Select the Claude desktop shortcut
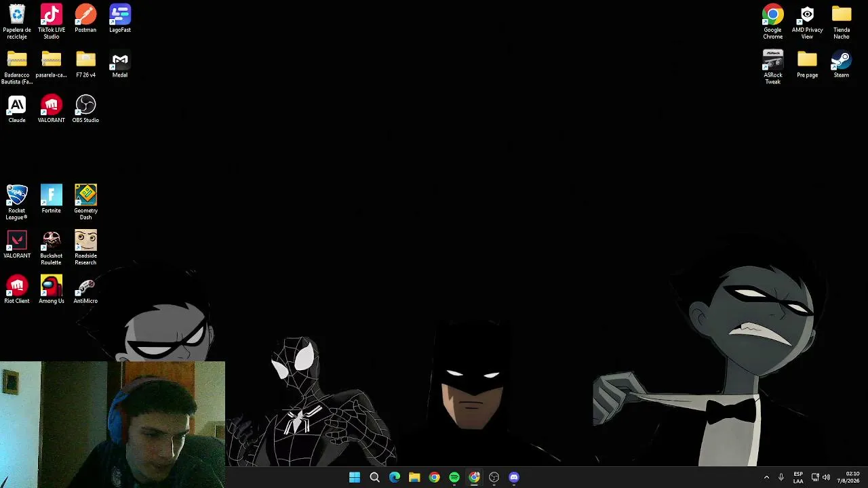This screenshot has height=488, width=868. 17,109
